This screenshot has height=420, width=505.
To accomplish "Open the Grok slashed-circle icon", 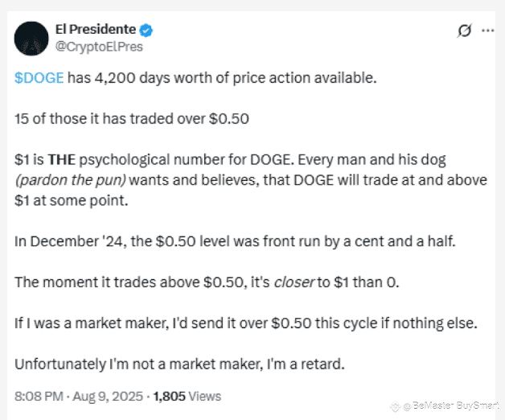I will [464, 31].
